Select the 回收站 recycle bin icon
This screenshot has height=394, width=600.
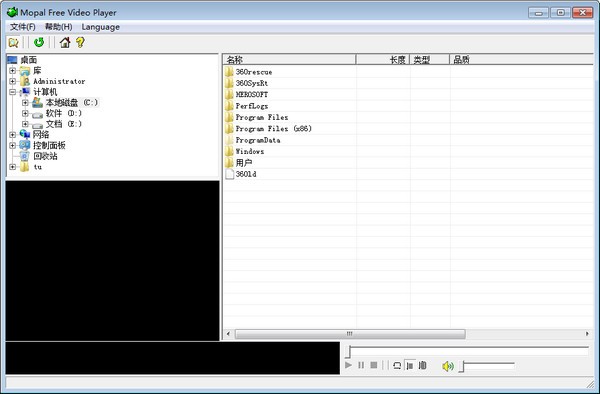click(25, 156)
